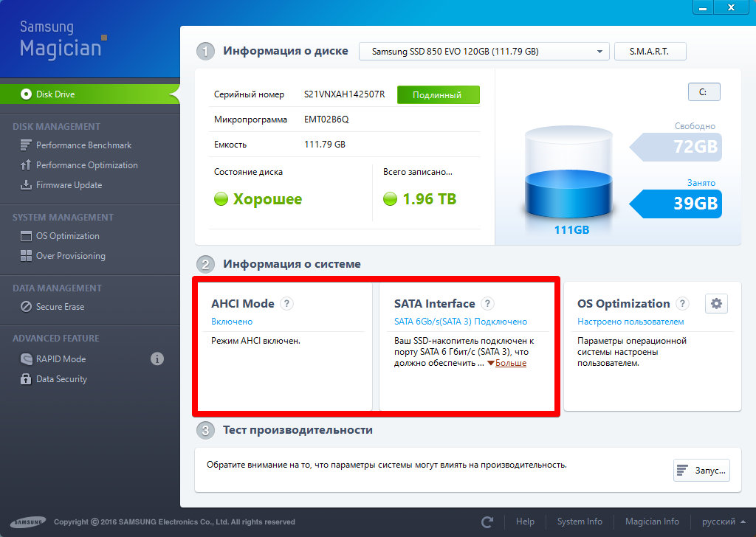Open Performance Benchmark page

pos(83,145)
